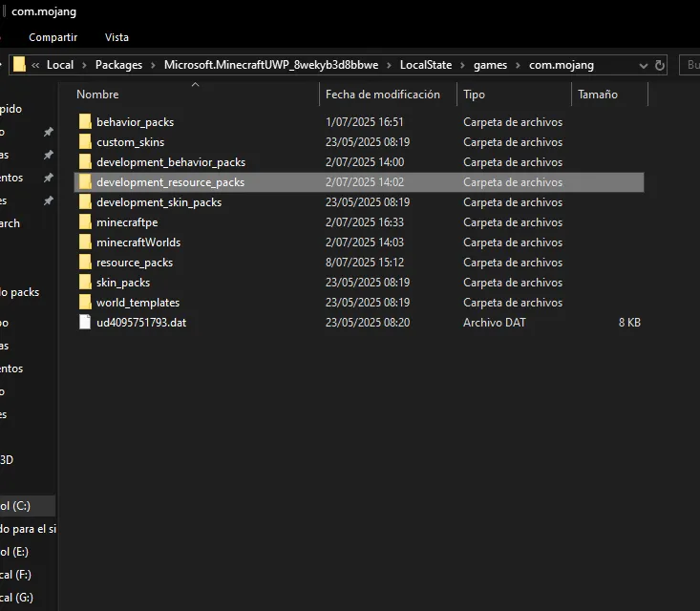
Task: Click folder icon at address bar start
Action: tap(19, 65)
